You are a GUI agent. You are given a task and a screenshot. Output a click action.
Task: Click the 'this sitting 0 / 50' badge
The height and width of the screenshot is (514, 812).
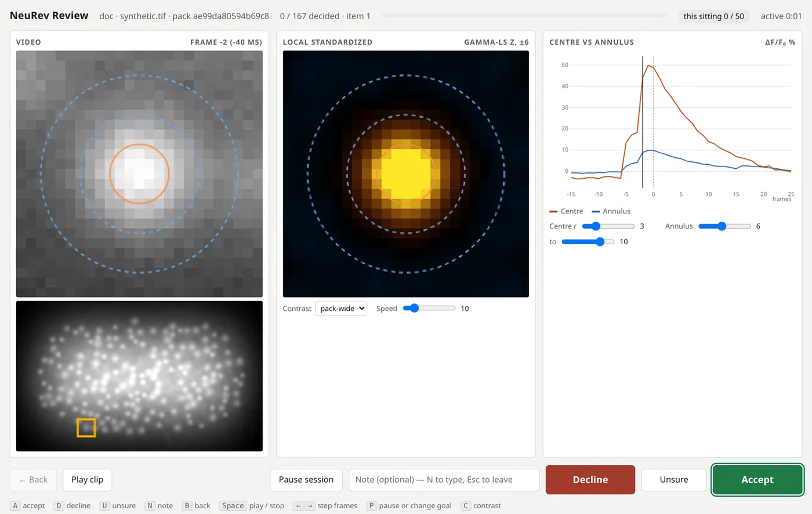pos(713,16)
